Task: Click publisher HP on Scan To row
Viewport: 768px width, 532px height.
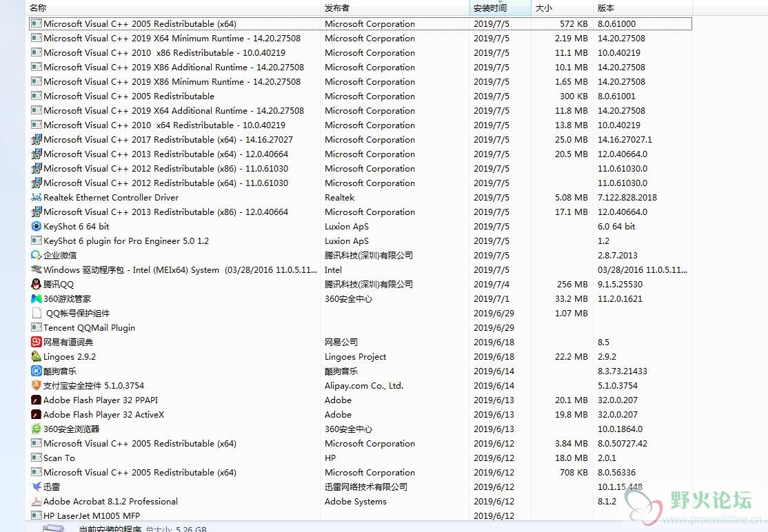Action: tap(330, 458)
